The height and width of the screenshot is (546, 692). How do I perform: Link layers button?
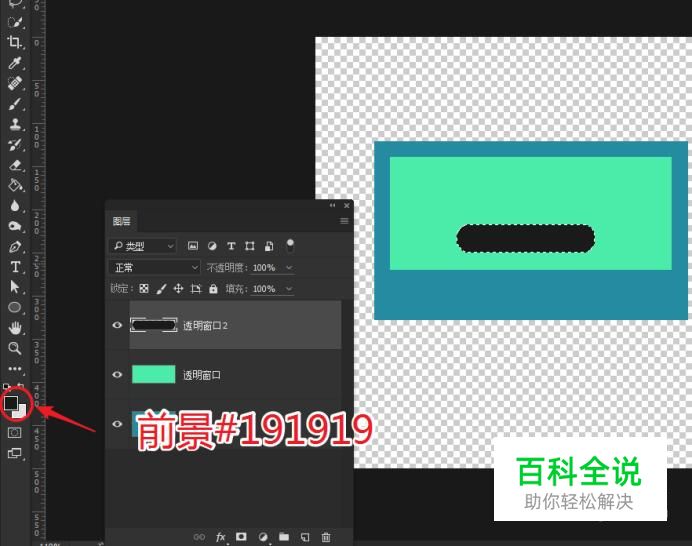(x=199, y=537)
